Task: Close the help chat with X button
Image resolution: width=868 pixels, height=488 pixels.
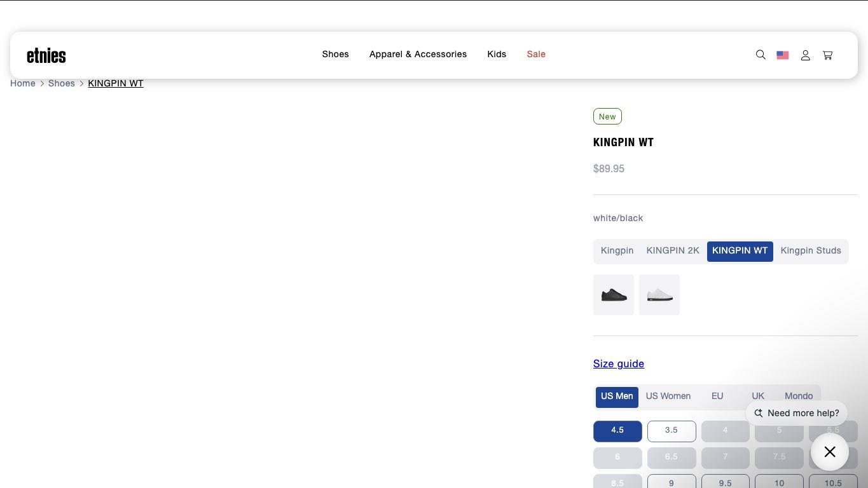Action: coord(830,452)
